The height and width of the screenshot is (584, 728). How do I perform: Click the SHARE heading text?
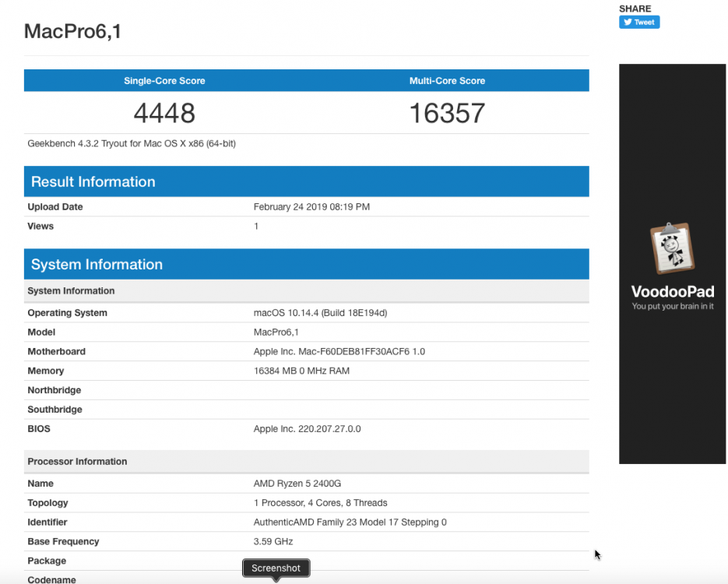point(635,9)
